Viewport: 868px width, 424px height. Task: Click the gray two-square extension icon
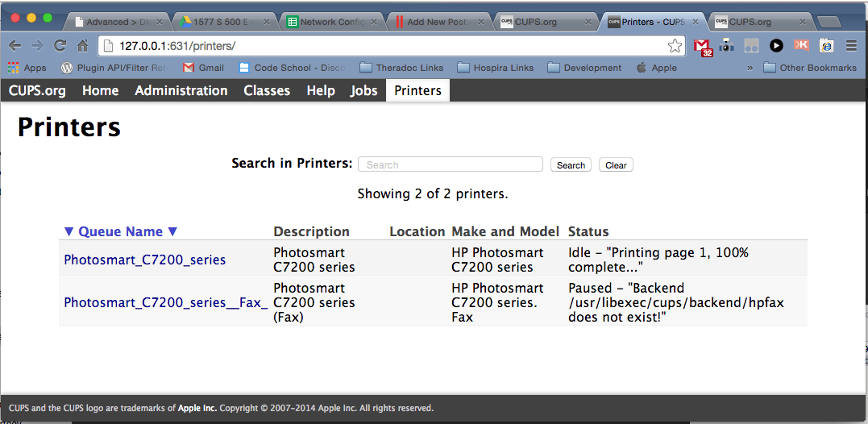coord(751,46)
